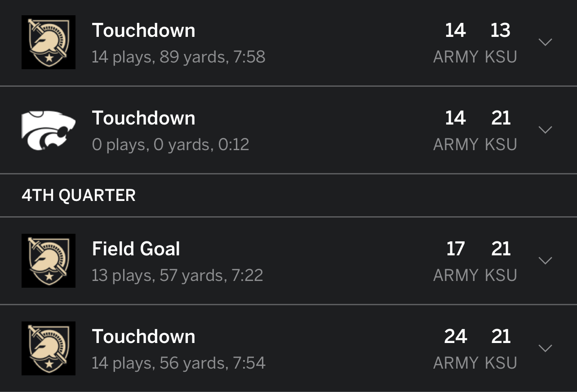
Task: Click KSU score 13 in first row
Action: click(x=501, y=31)
